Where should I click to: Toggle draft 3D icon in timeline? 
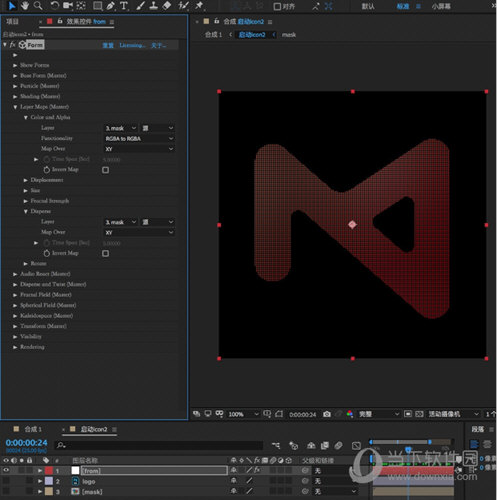[293, 445]
